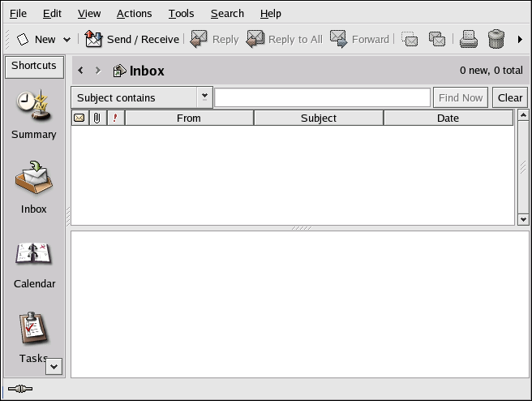532x401 pixels.
Task: Sort by the message status envelope column
Action: click(79, 119)
